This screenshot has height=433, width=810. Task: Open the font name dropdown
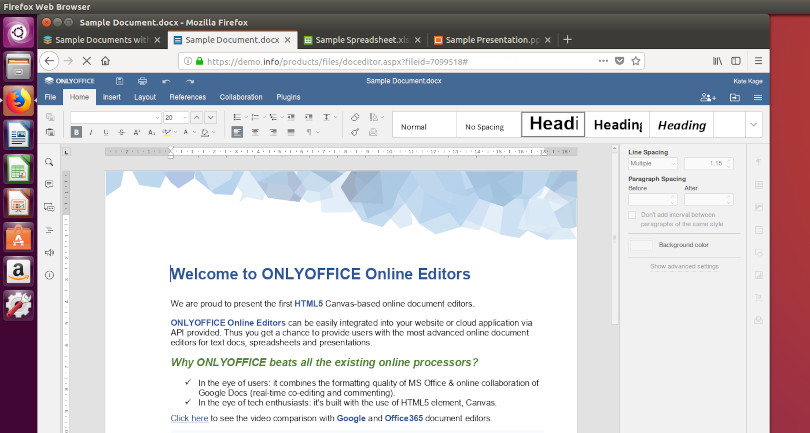point(157,118)
